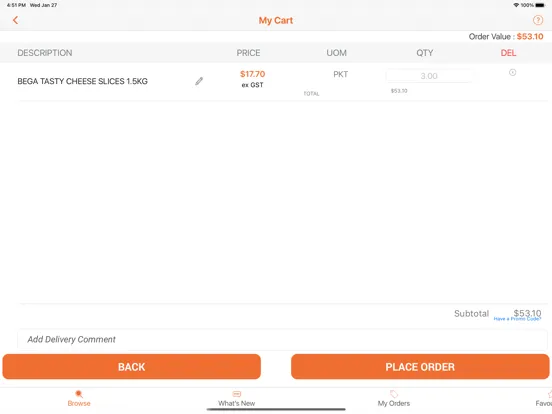This screenshot has width=552, height=414.
Task: Select the ex GST label
Action: coord(252,85)
